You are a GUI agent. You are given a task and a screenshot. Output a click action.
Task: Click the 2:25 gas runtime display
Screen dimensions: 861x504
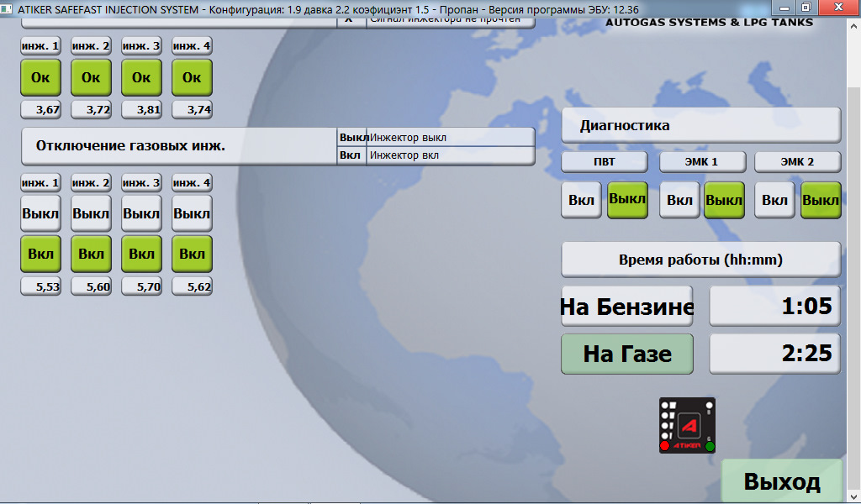774,353
